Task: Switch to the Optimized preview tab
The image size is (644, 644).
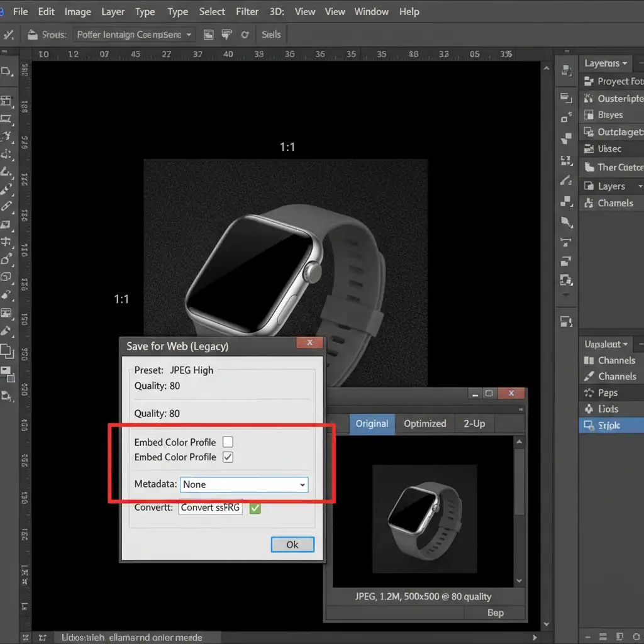Action: click(425, 424)
